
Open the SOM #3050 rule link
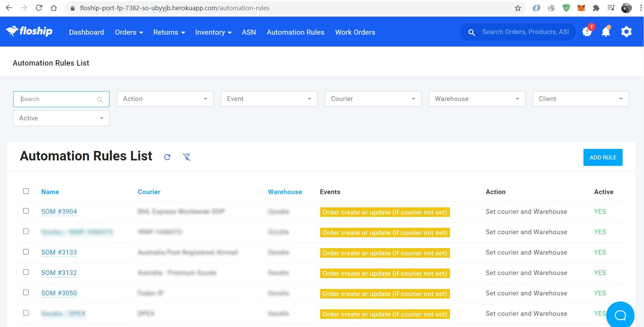[59, 293]
